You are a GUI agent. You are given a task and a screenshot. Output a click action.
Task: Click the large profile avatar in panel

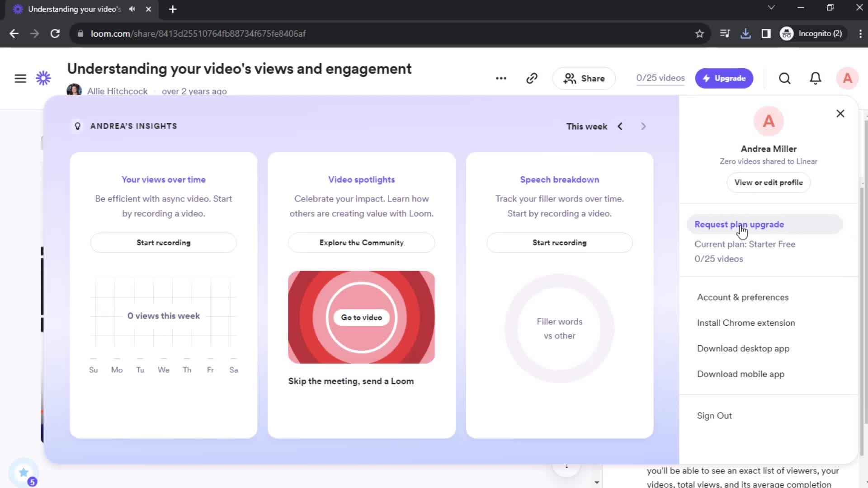768,121
